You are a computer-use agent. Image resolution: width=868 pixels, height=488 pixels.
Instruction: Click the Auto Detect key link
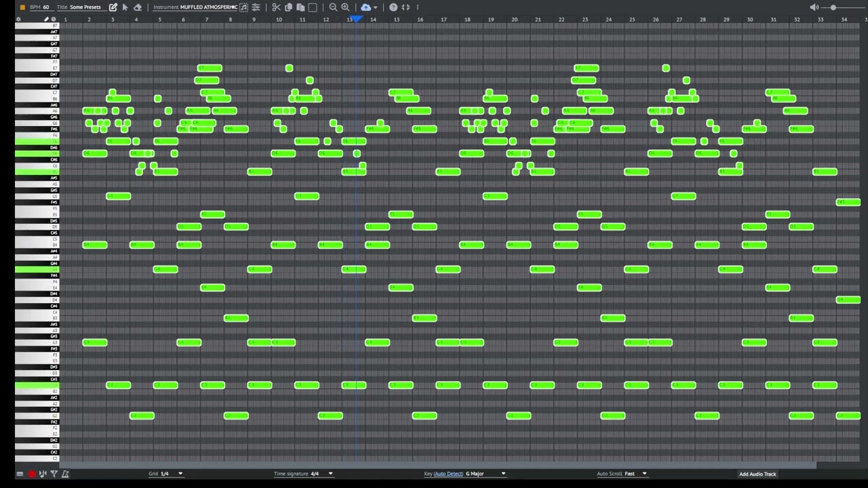[x=448, y=474]
